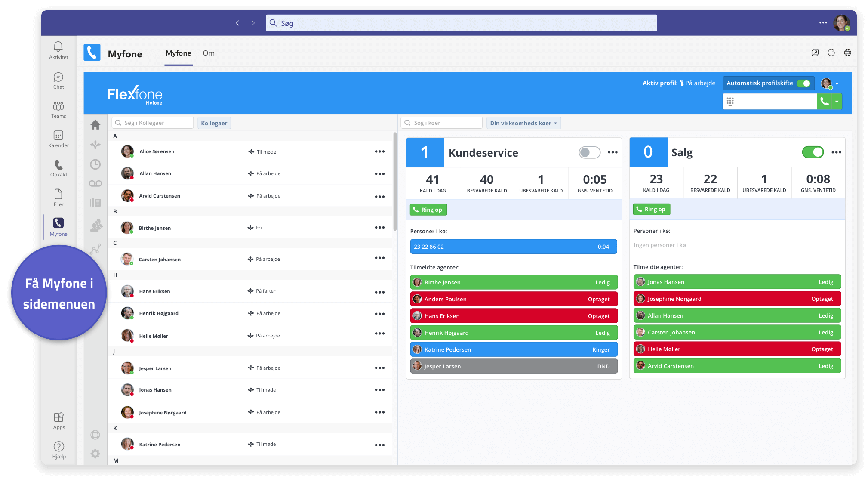This screenshot has width=868, height=482.
Task: Open the Teams user profile picture
Action: pyautogui.click(x=841, y=23)
